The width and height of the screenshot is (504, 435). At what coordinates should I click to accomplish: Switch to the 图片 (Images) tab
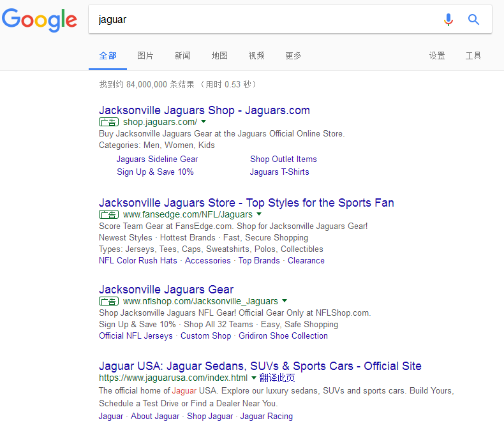coord(145,56)
